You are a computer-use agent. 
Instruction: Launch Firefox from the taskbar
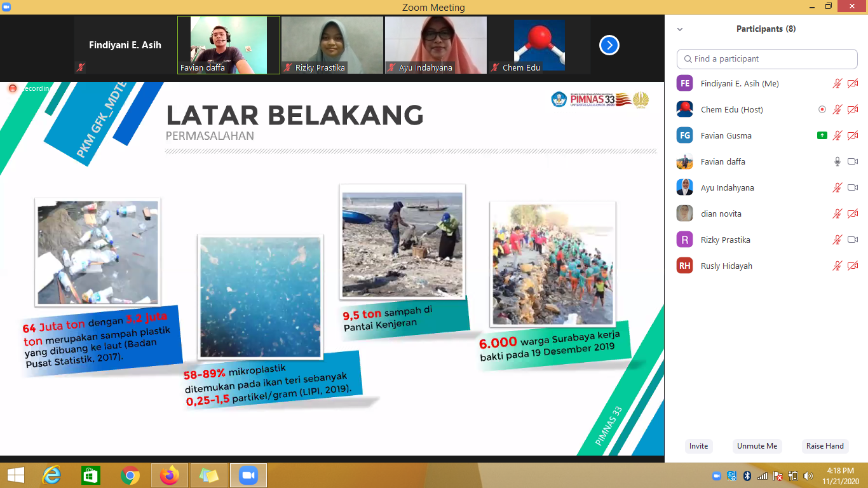170,475
